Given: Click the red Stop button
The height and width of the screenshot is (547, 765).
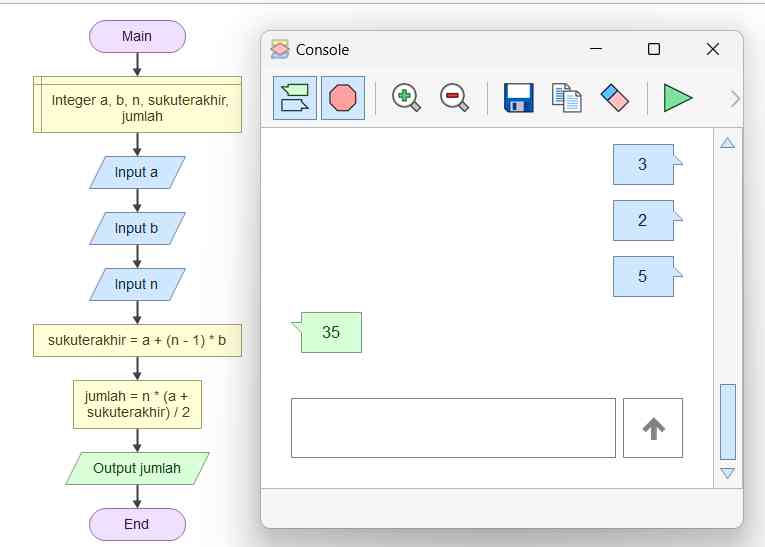Looking at the screenshot, I should (x=343, y=98).
